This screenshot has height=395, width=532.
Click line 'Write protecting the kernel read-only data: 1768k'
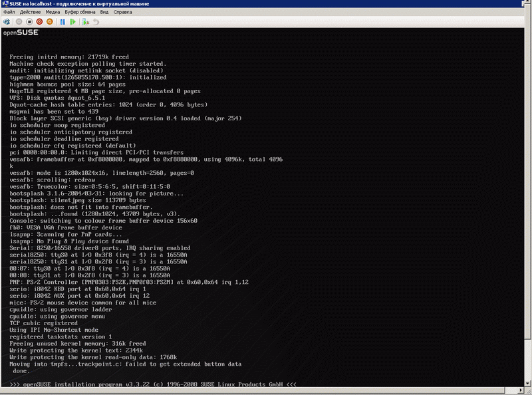click(x=93, y=357)
